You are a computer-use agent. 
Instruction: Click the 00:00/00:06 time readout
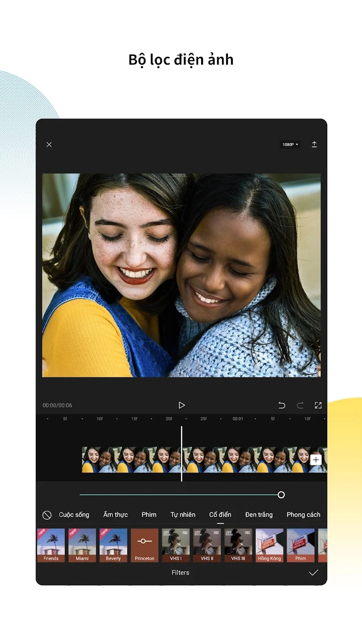pyautogui.click(x=57, y=405)
